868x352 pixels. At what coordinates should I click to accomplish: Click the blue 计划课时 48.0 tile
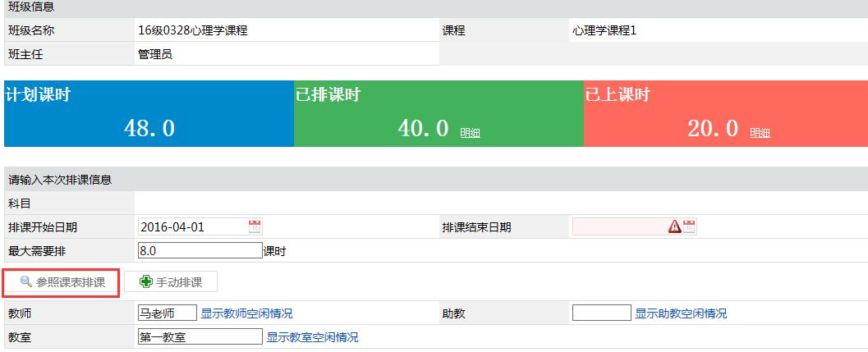coord(149,113)
